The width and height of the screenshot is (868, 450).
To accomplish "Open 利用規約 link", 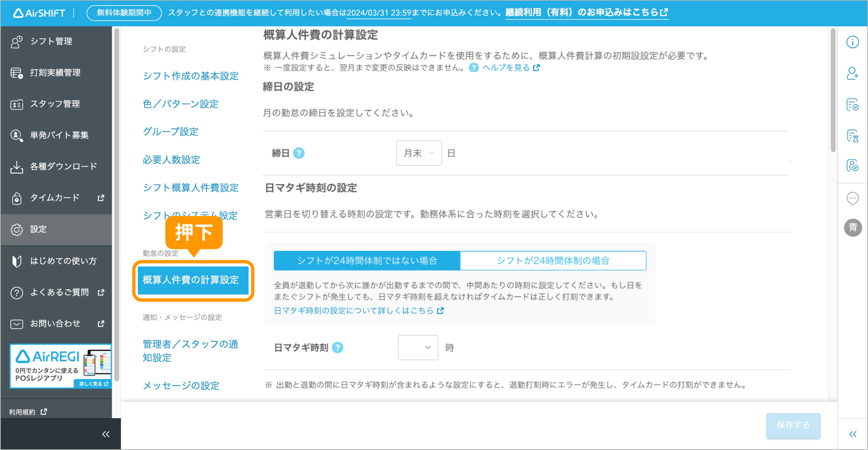I will coord(28,412).
